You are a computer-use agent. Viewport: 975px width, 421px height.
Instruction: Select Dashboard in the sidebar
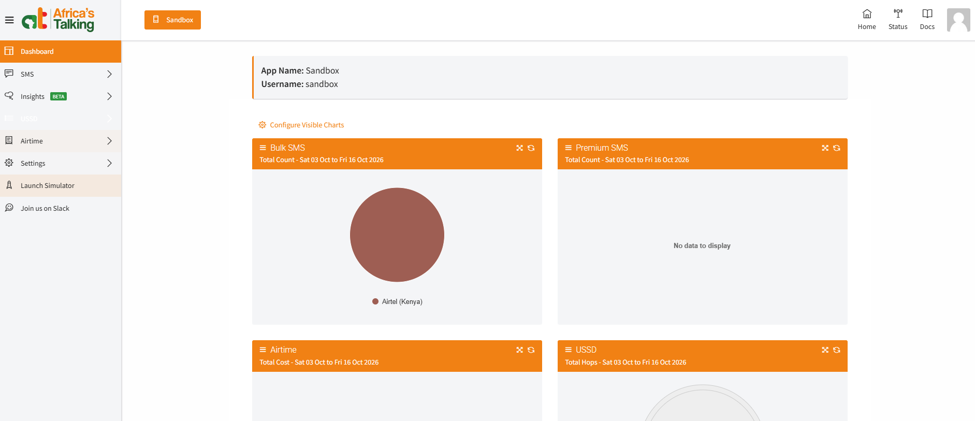coord(60,52)
